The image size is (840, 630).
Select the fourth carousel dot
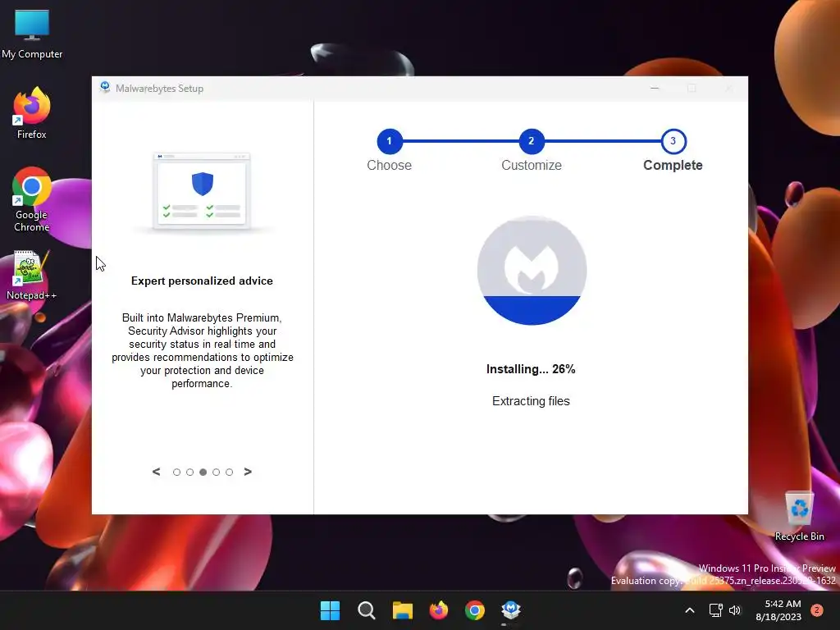coord(216,472)
